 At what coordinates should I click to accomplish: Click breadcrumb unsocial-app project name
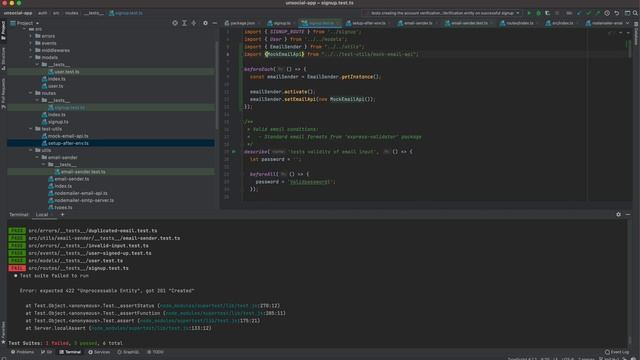[x=18, y=13]
